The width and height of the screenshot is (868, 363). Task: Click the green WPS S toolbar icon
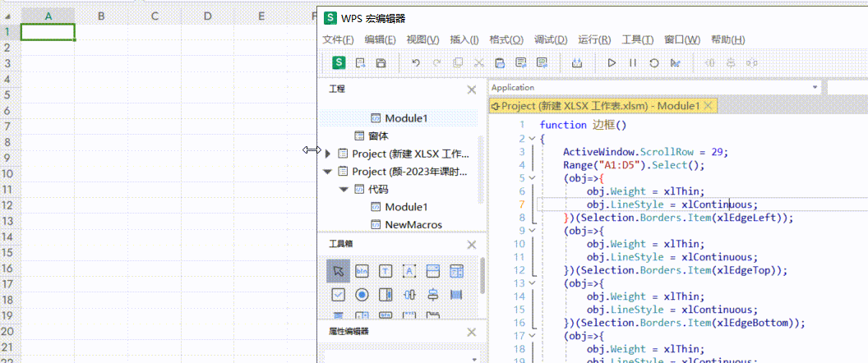click(338, 62)
